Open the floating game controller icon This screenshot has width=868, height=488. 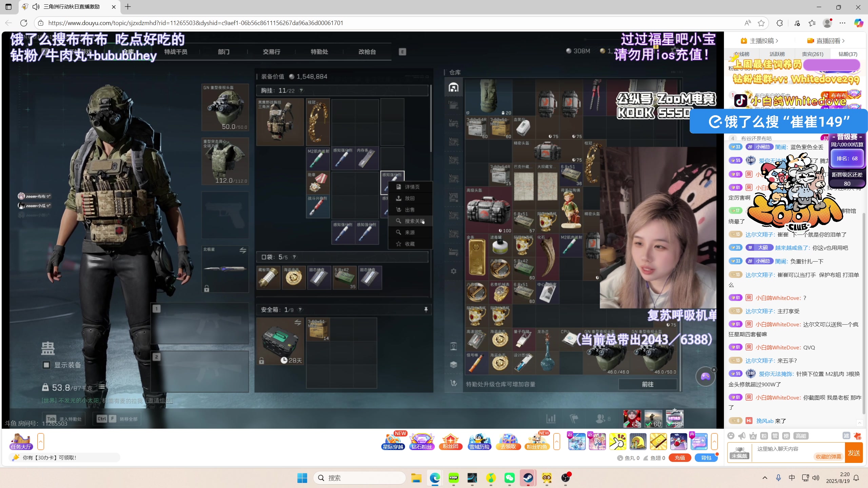pos(705,377)
